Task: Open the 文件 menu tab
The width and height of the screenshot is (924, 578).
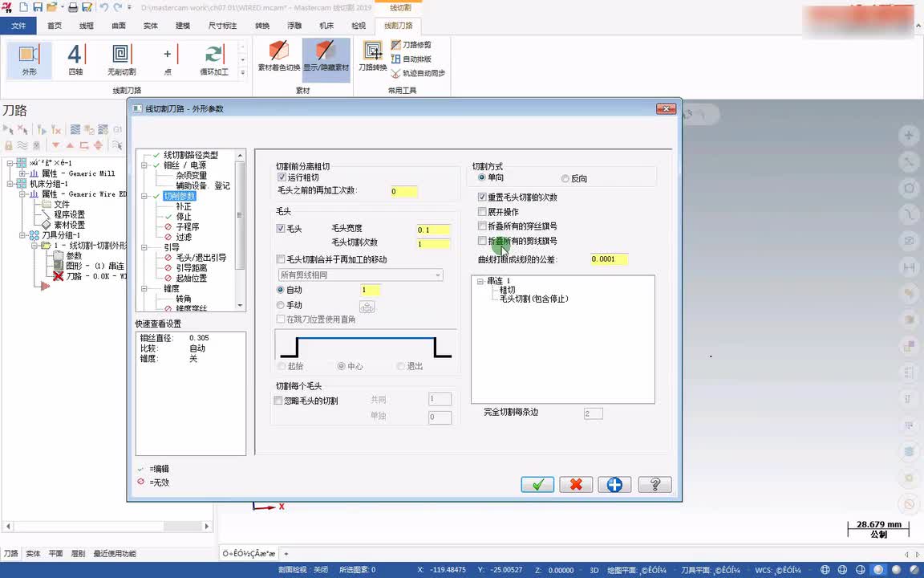Action: coord(18,26)
